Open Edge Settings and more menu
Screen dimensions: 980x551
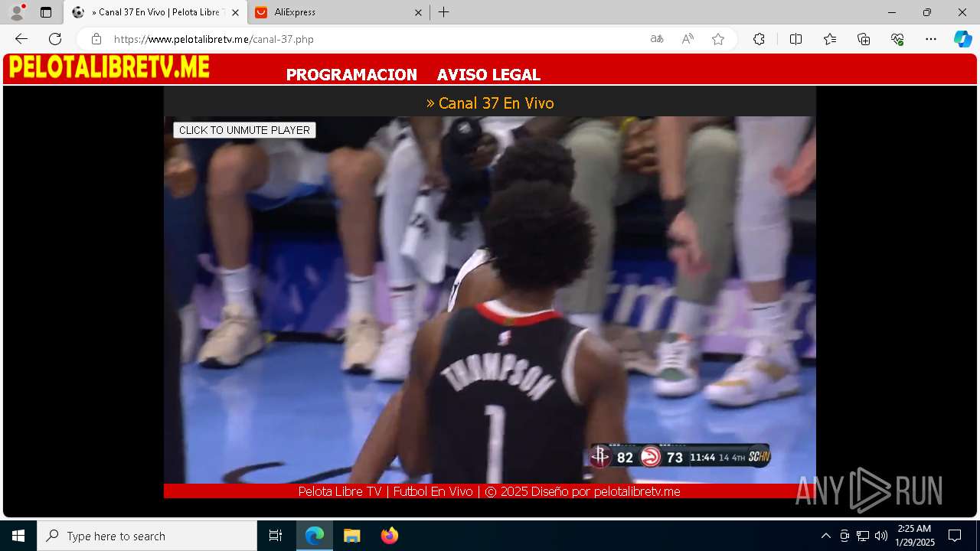pos(931,39)
